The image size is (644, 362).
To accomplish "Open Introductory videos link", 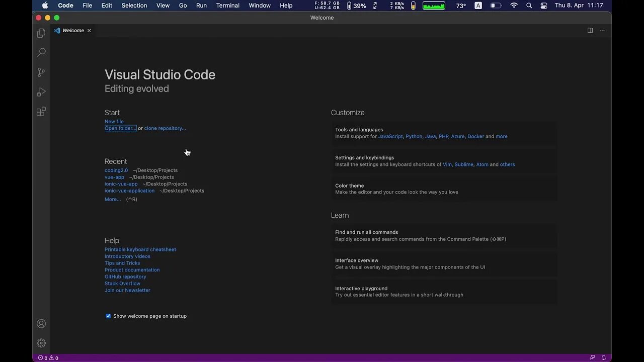I will (127, 256).
